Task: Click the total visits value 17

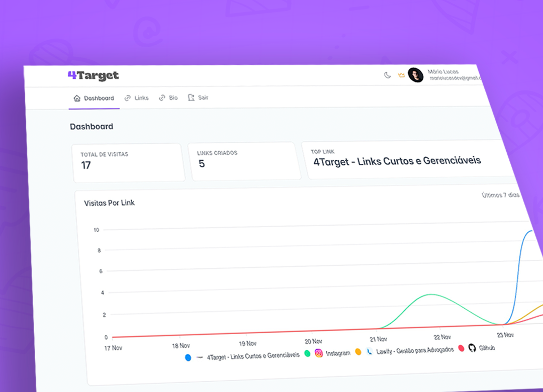Action: pyautogui.click(x=86, y=165)
